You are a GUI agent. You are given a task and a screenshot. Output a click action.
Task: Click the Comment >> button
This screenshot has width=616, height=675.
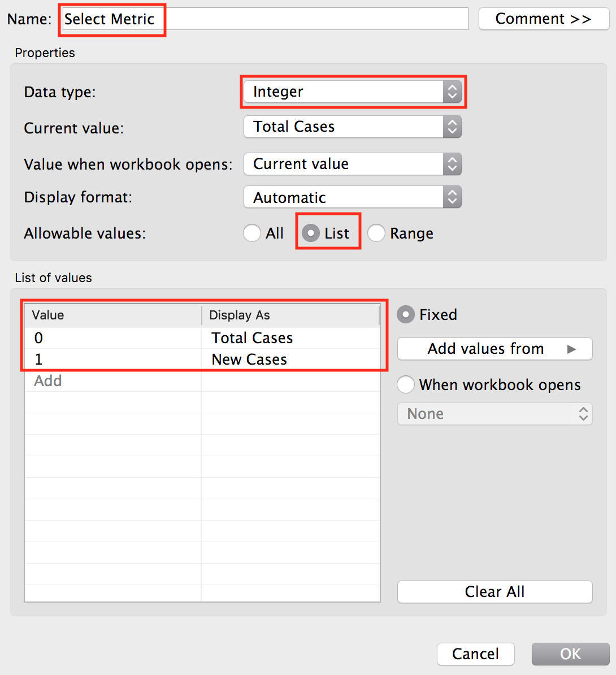coord(543,18)
